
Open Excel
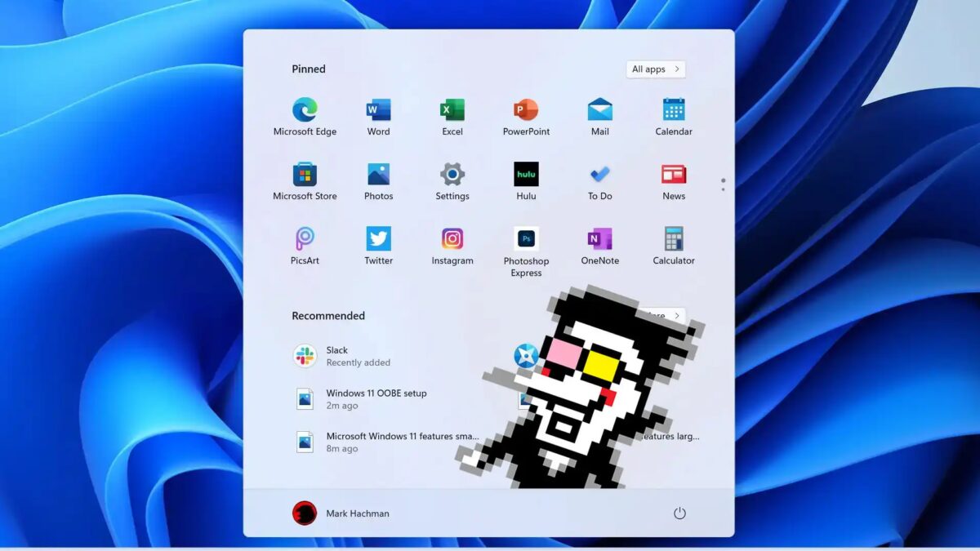click(x=452, y=110)
